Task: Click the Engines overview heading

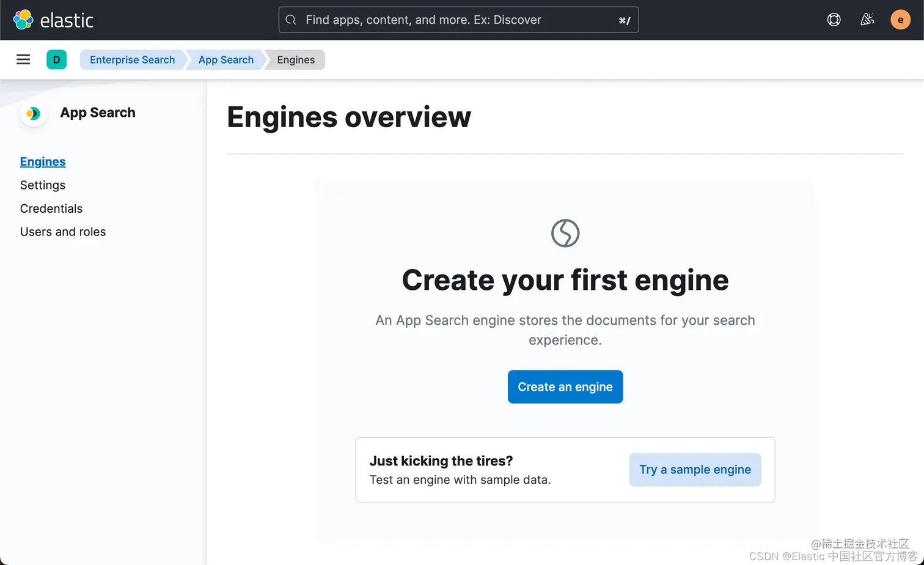Action: pyautogui.click(x=349, y=117)
